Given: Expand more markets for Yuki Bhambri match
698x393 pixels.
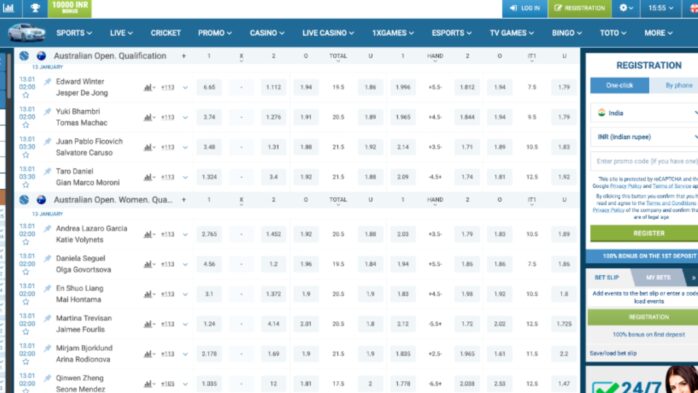Looking at the screenshot, I should (x=185, y=117).
